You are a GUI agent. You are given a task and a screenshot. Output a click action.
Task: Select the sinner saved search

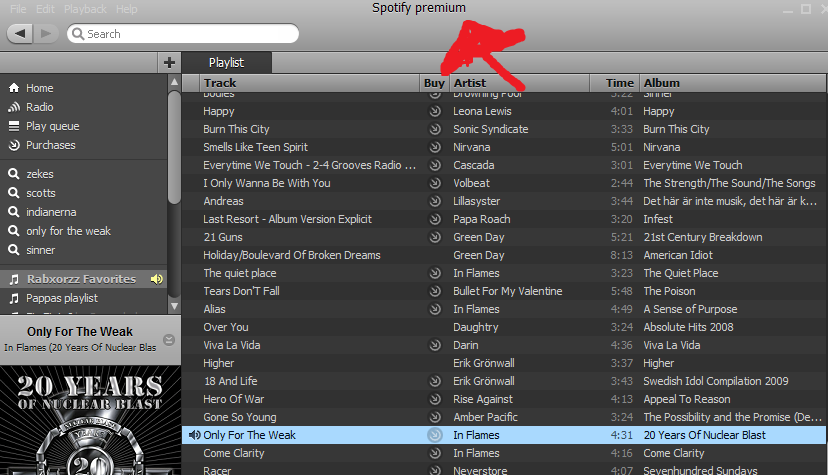41,250
